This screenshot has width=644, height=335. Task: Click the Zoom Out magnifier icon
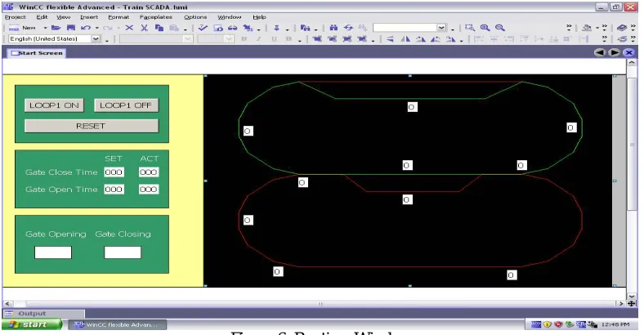500,28
